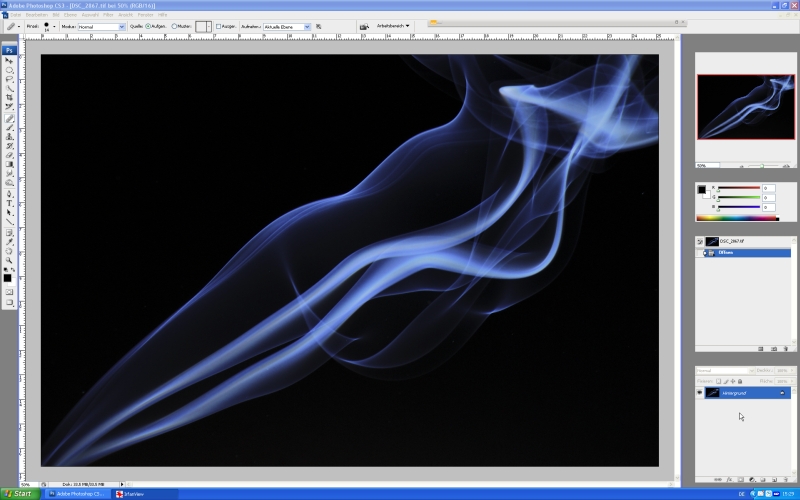Open the Aufnehmen 'Aktuelle Ebene' dropdown
This screenshot has height=500, width=800.
click(x=307, y=27)
